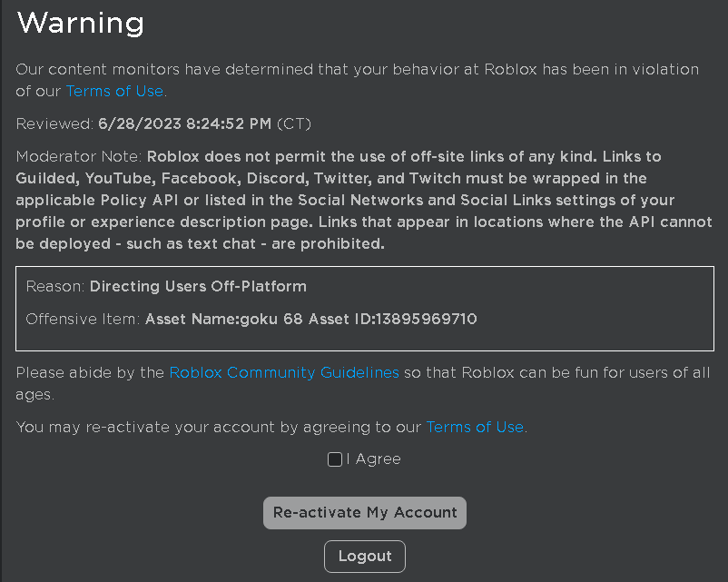Click the Re-activate My Account button
The width and height of the screenshot is (728, 582).
tap(365, 513)
